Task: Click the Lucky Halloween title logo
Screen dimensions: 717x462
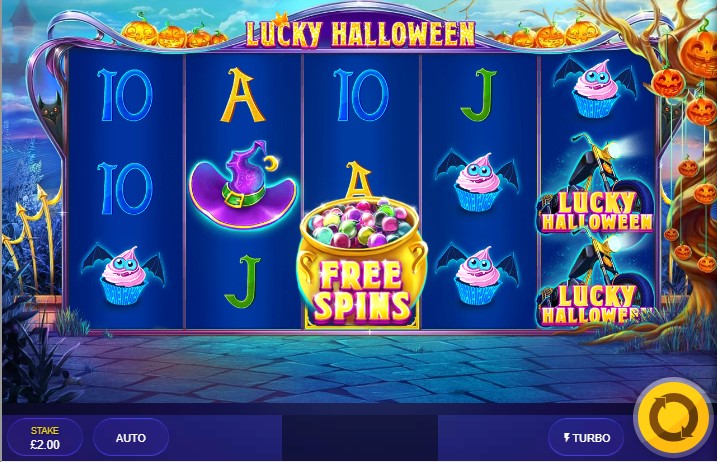Action: [360, 33]
